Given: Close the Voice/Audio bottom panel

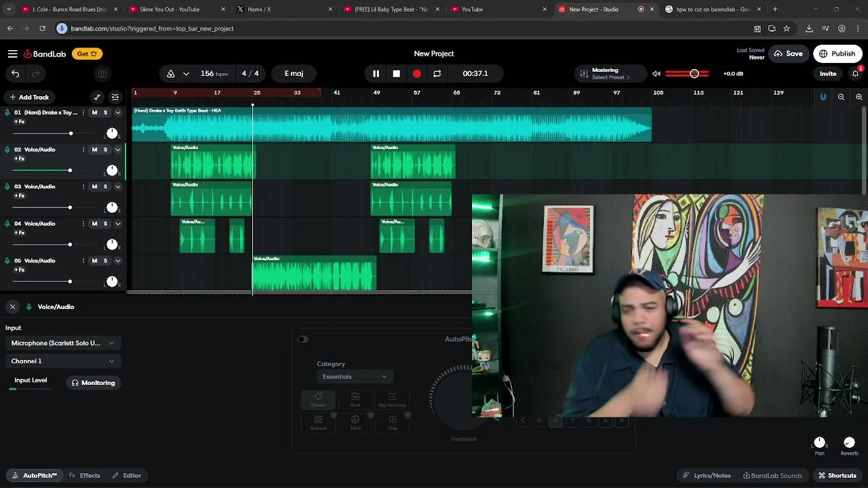Looking at the screenshot, I should tap(12, 307).
